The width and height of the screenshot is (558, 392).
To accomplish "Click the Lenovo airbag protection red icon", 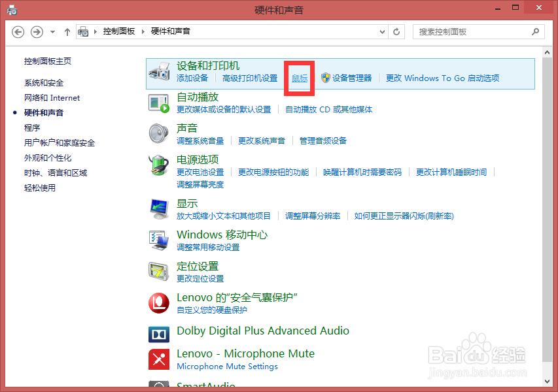I will pos(159,303).
